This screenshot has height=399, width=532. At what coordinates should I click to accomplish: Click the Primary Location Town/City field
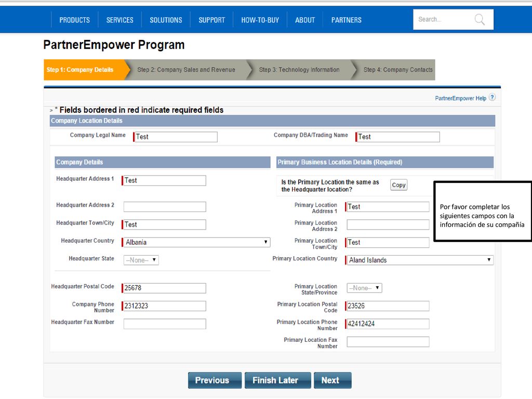coord(387,242)
